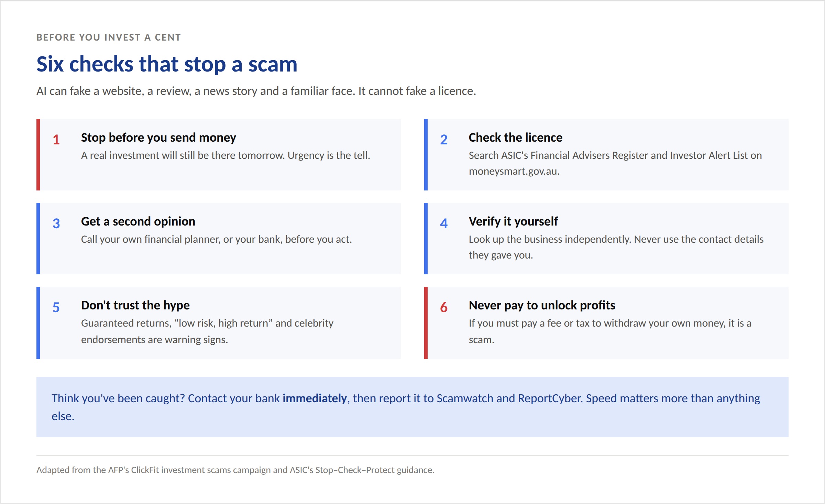This screenshot has height=504, width=825.
Task: Select the 'Stop before you send money' heading
Action: click(158, 138)
